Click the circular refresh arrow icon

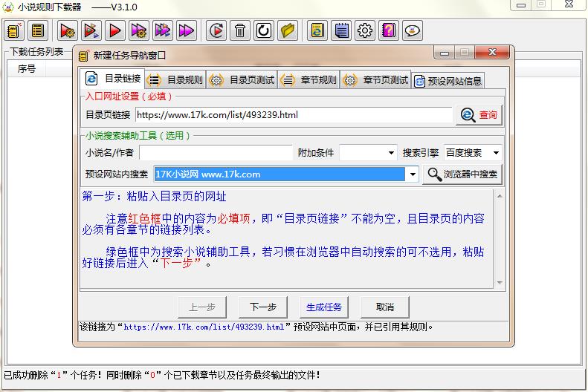click(264, 30)
